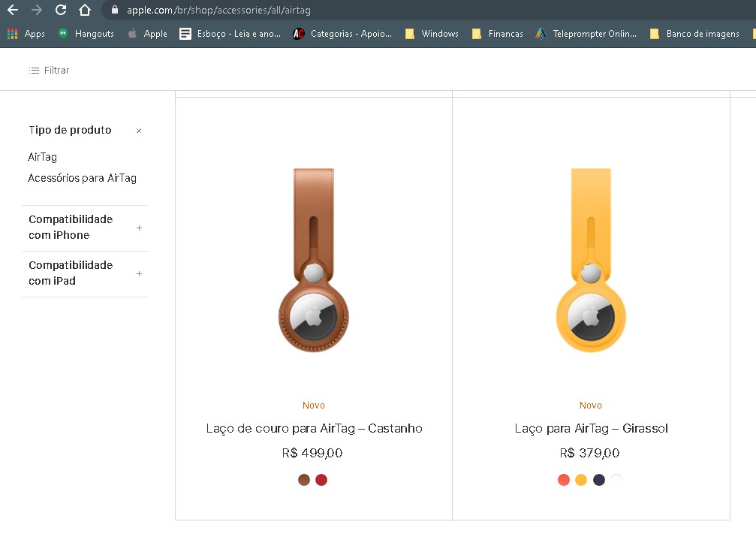
Task: Open the brown leather AirTag loop image
Action: pos(313,260)
